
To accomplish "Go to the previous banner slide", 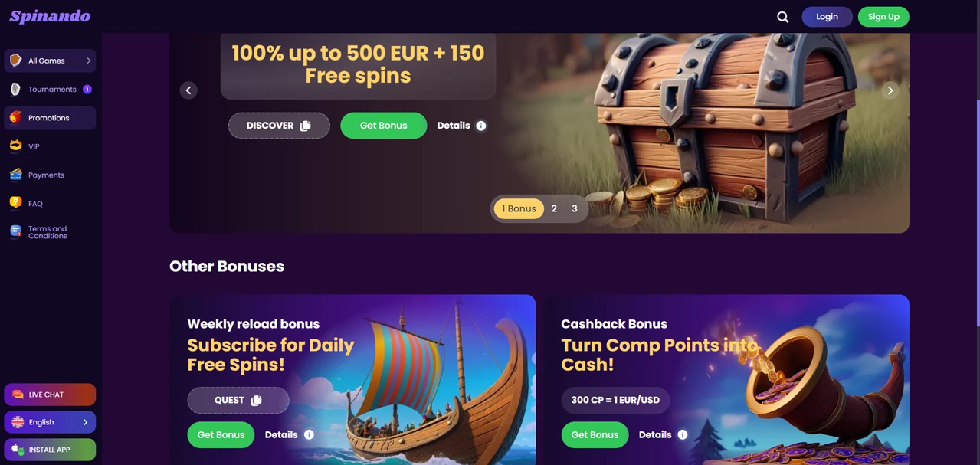I will (x=188, y=90).
